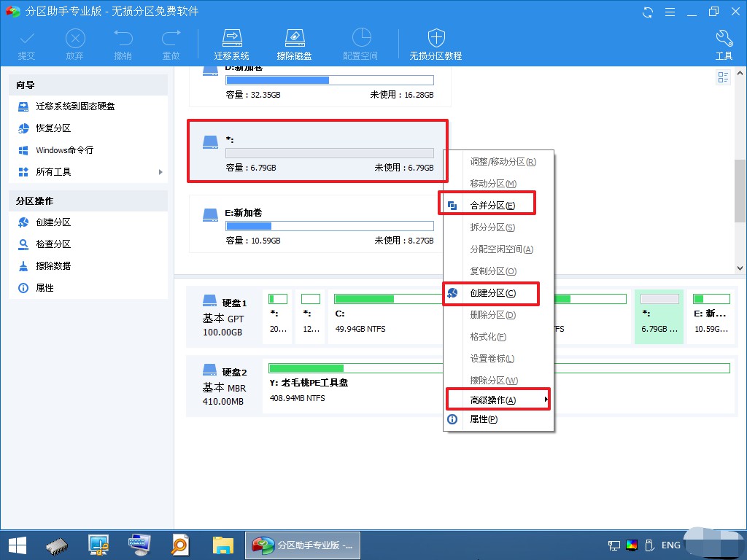Click the 重做 (redo) toolbar icon

171,44
